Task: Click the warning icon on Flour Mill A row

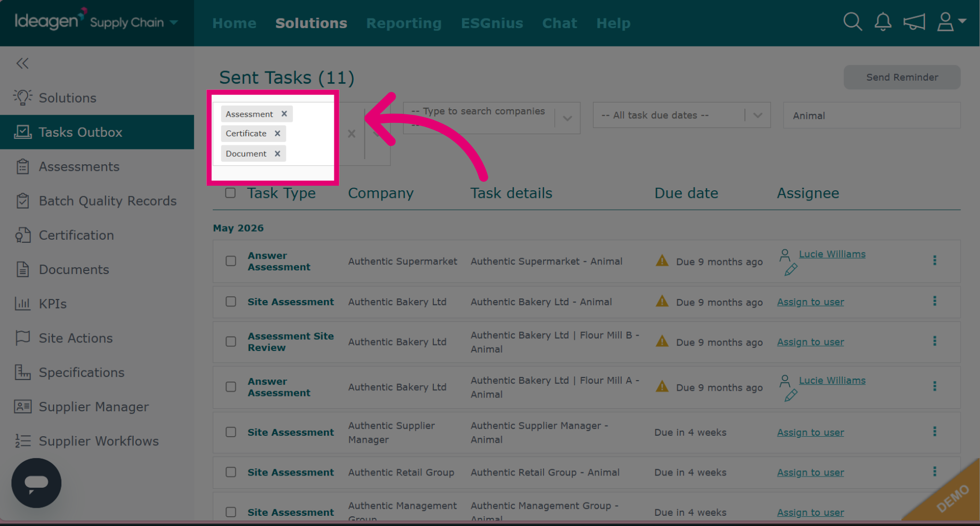Action: (662, 386)
